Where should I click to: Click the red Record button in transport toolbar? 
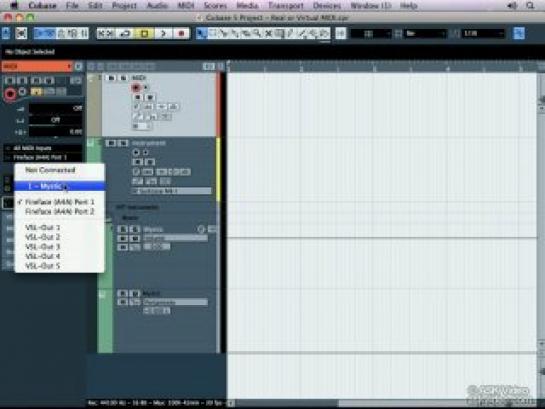[x=181, y=33]
